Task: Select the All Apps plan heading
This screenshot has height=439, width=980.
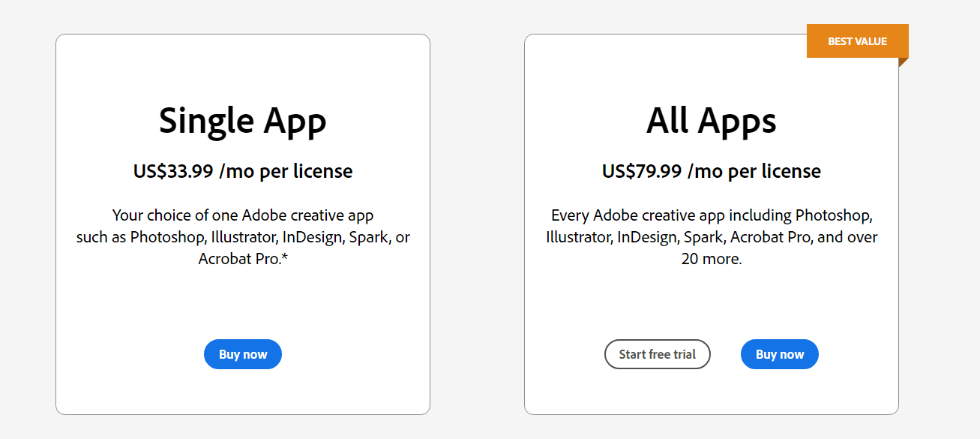Action: click(711, 121)
